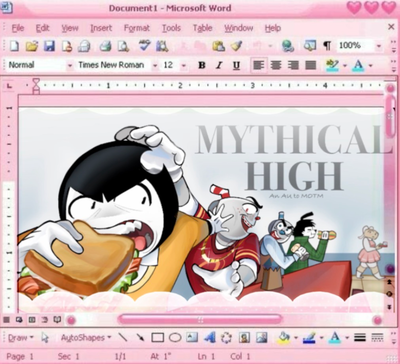Click the highlight marker color button
Screen dimensions: 400x364
[332, 65]
